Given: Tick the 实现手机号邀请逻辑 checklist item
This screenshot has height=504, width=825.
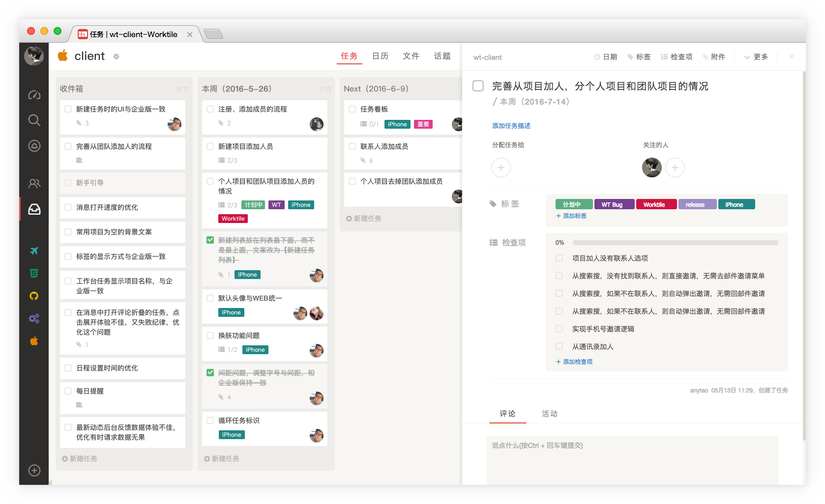Looking at the screenshot, I should pyautogui.click(x=559, y=329).
